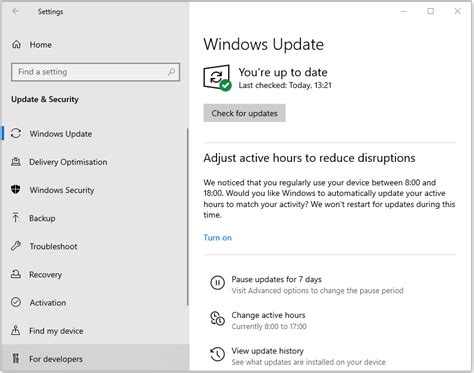Click the sidebar vertical scrollbar
The image size is (474, 373).
[x=188, y=217]
